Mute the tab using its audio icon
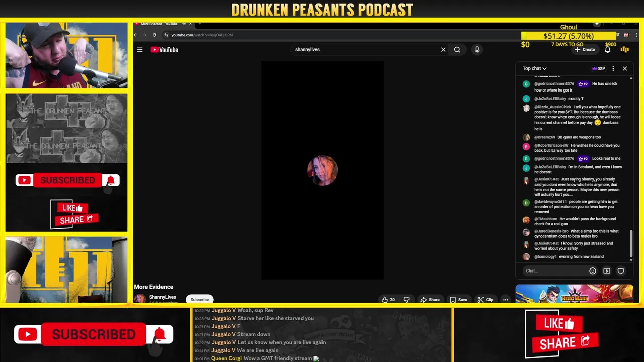The width and height of the screenshot is (644, 362). [x=184, y=24]
